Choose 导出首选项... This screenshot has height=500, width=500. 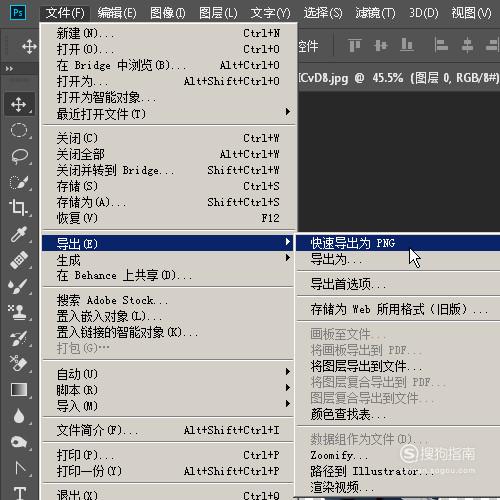point(398,284)
